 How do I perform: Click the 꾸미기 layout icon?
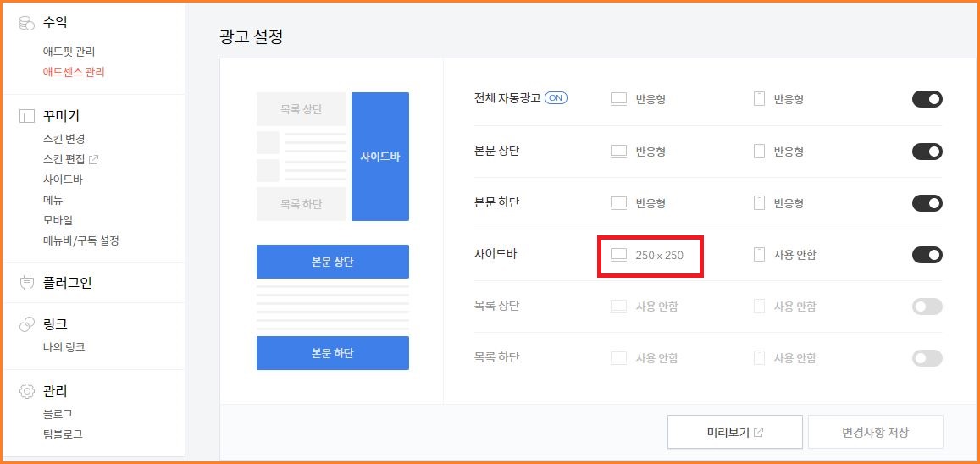point(27,115)
